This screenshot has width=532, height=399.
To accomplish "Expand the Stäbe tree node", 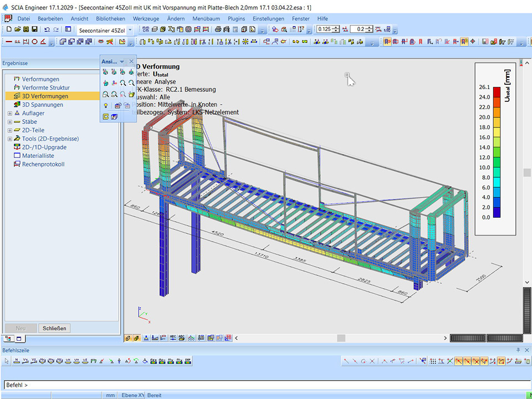I will (x=9, y=122).
